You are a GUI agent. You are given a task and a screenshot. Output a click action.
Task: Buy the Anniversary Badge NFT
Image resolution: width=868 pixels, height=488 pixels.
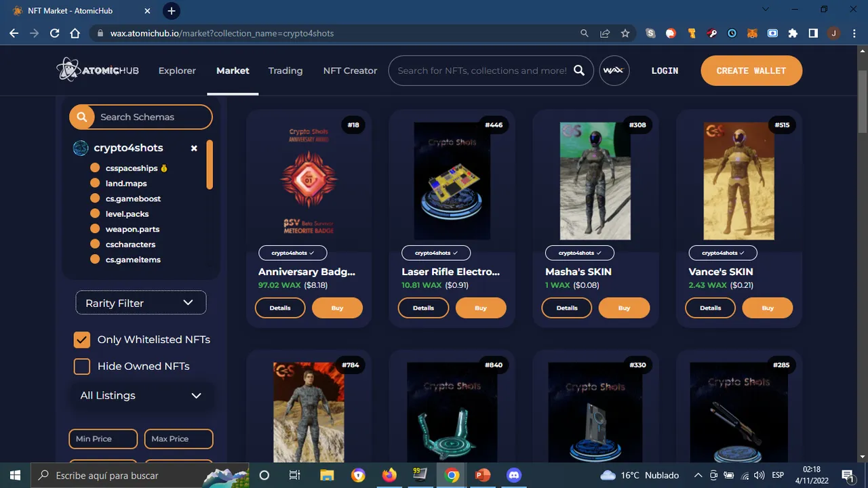337,308
